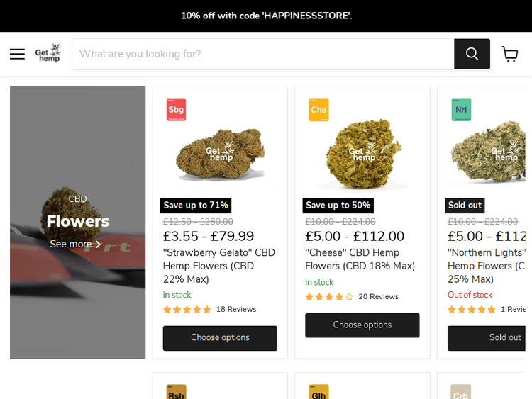Click the Crb strain badge

pyautogui.click(x=461, y=392)
